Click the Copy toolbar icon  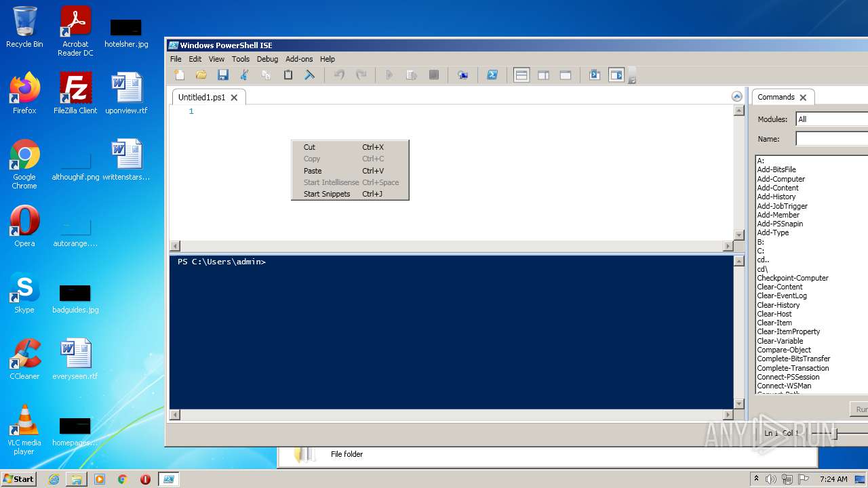click(x=266, y=75)
